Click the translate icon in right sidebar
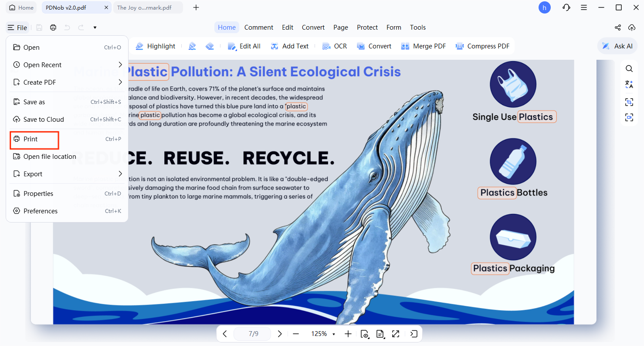 [629, 85]
